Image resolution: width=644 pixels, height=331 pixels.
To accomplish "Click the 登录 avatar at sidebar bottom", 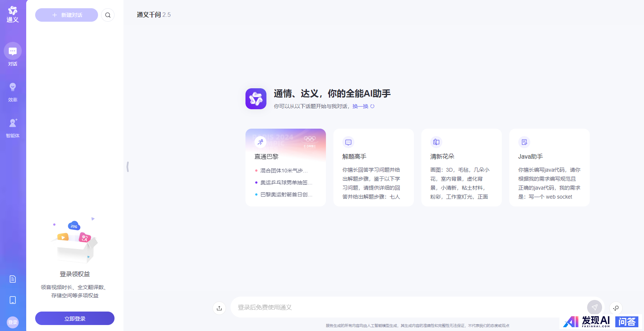I will (x=13, y=322).
